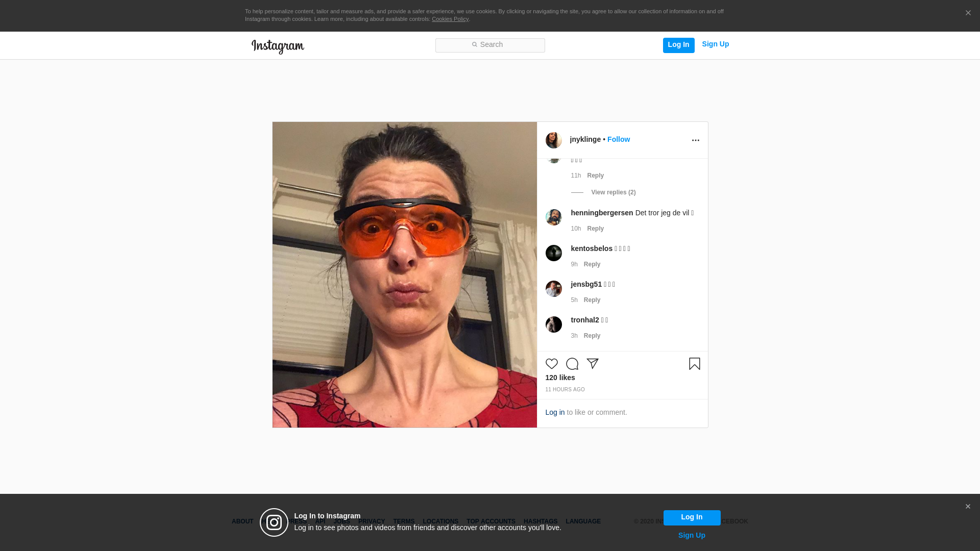The image size is (980, 551).
Task: Open the TOP ACCOUNTS footer link
Action: (x=491, y=521)
